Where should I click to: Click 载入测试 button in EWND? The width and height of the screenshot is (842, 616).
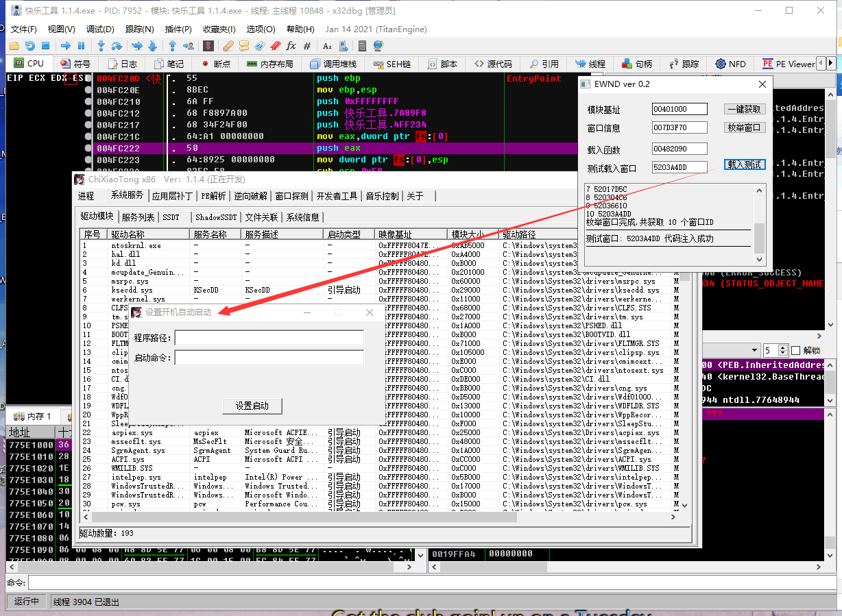(x=745, y=164)
